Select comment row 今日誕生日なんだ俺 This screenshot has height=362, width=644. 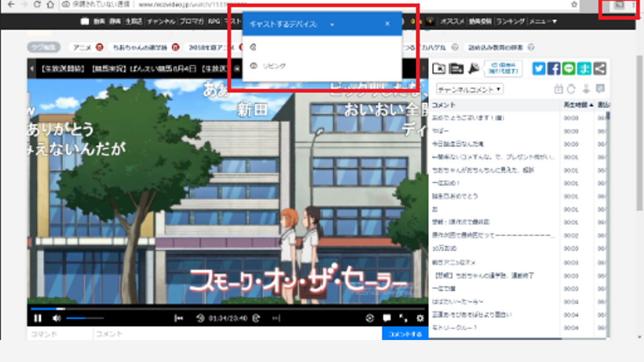click(x=518, y=144)
